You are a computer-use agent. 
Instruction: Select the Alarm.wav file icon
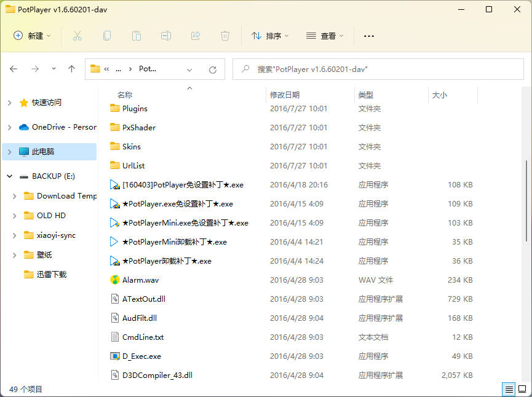(x=114, y=280)
